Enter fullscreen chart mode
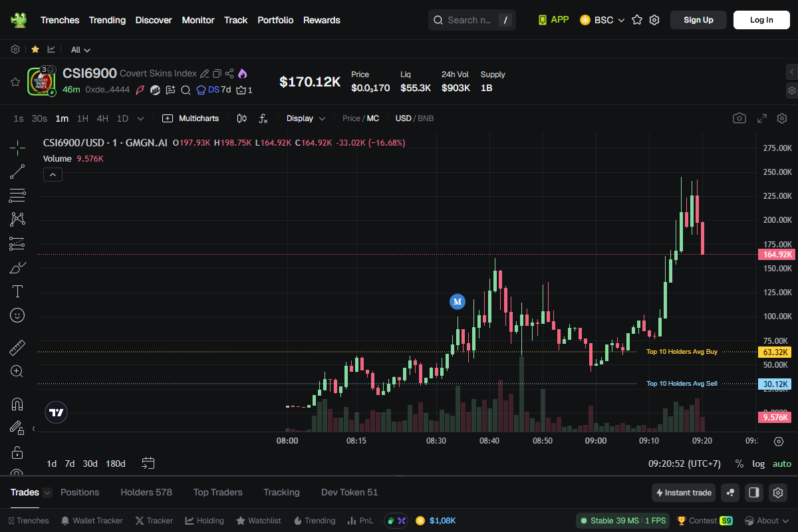This screenshot has width=798, height=532. [762, 118]
